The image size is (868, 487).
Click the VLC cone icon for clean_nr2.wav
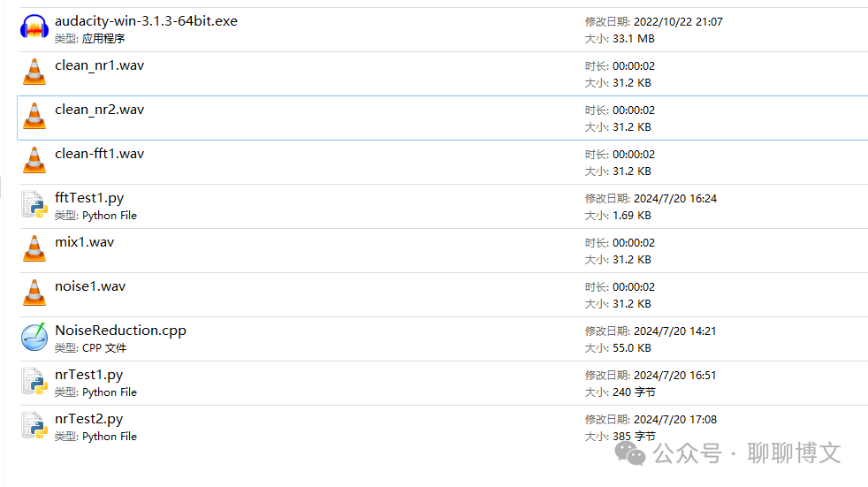click(x=34, y=117)
